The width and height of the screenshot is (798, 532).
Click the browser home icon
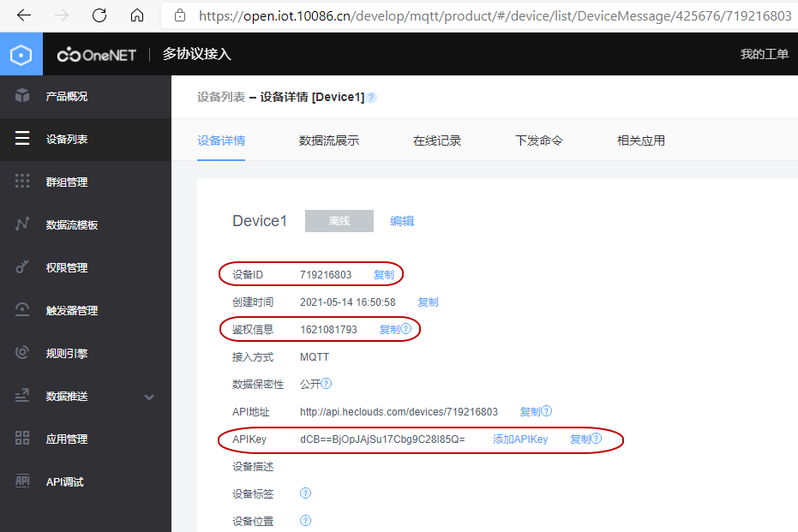coord(137,15)
